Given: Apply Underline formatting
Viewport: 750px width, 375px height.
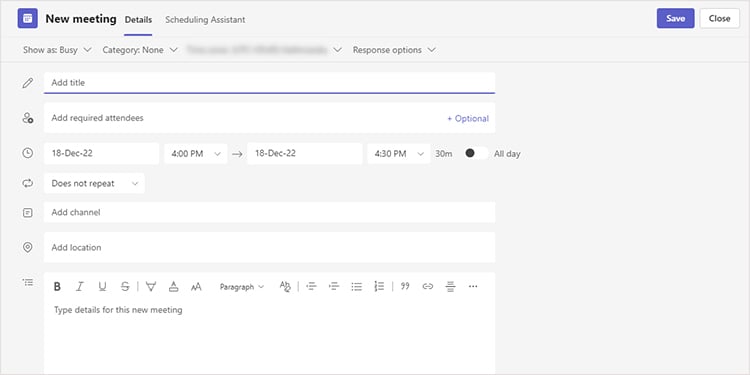Looking at the screenshot, I should pyautogui.click(x=102, y=287).
